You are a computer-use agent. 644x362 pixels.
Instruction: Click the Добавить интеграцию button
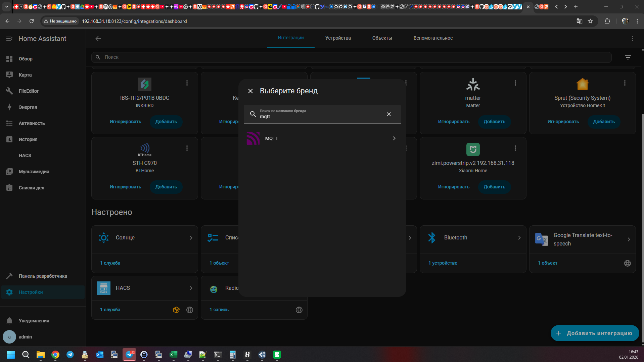pyautogui.click(x=594, y=333)
